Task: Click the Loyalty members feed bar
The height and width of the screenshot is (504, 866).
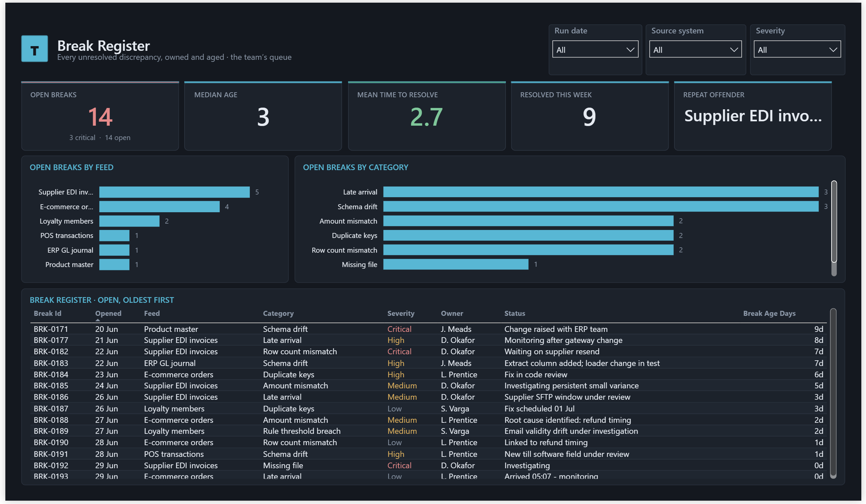Action: coord(129,221)
